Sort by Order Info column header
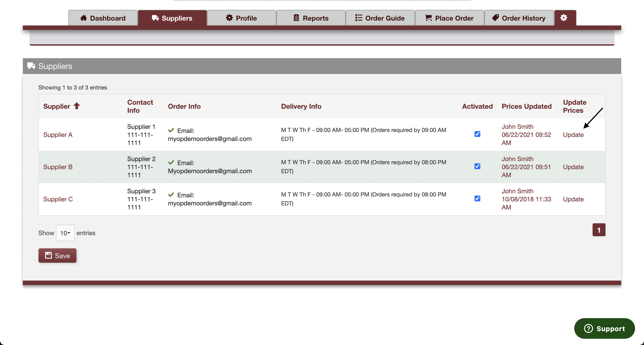Viewport: 644px width, 345px height. coord(184,106)
